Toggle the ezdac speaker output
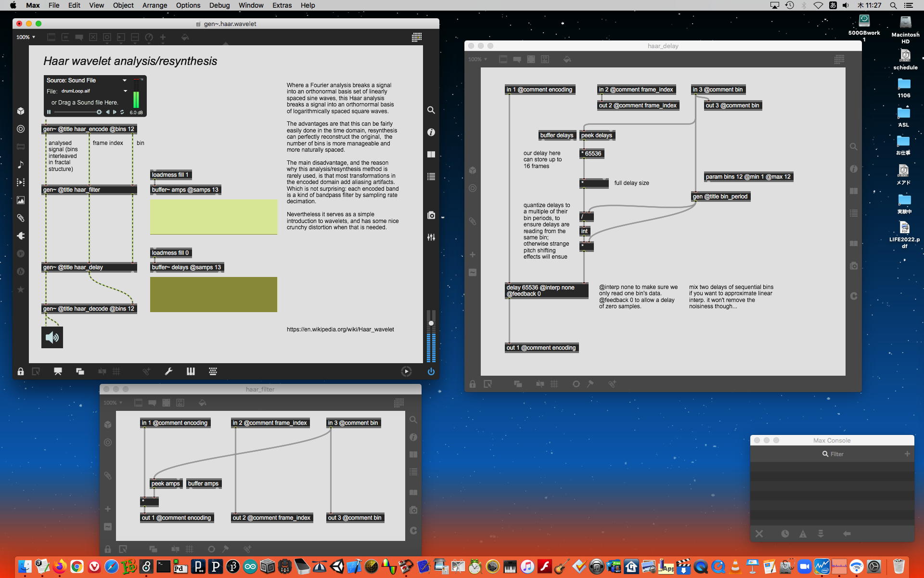The height and width of the screenshot is (578, 924). click(52, 338)
